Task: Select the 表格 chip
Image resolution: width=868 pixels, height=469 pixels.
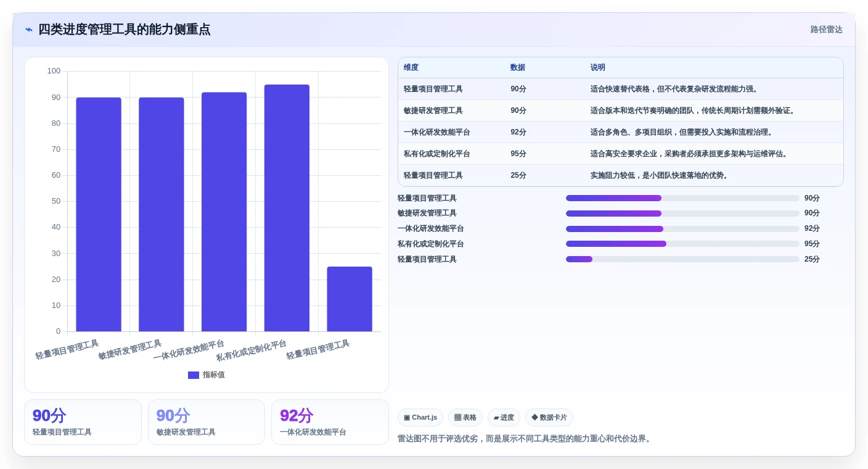Action: tap(465, 418)
